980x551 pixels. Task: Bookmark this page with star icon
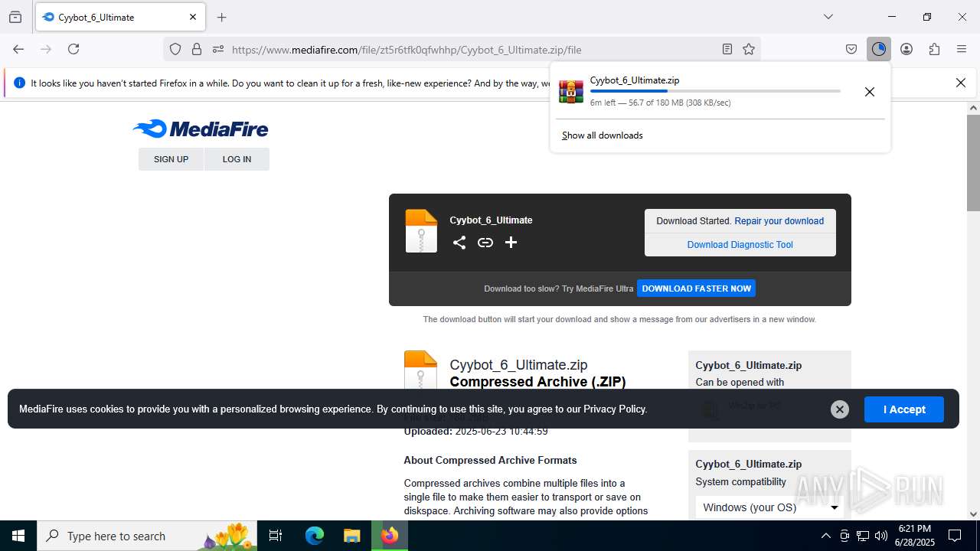click(x=749, y=49)
